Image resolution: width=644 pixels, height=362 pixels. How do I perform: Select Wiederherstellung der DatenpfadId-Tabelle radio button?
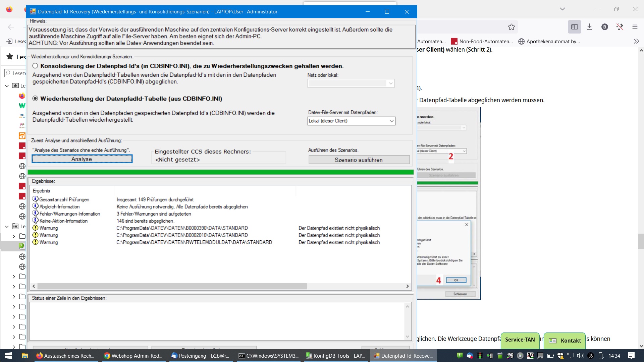point(35,99)
